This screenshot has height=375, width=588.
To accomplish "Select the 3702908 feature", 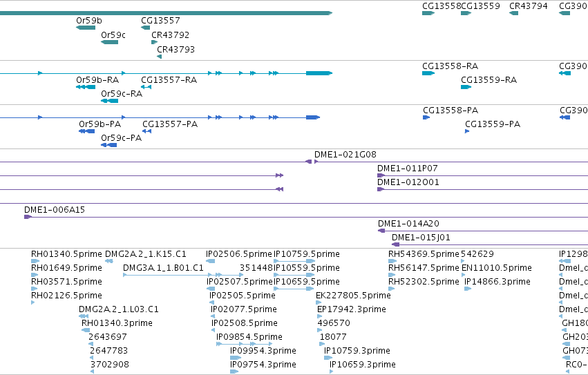I will click(93, 372).
